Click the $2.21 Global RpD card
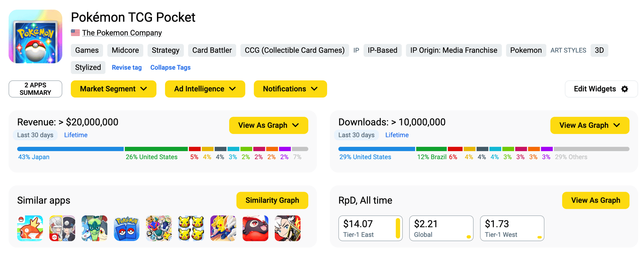 pos(441,228)
